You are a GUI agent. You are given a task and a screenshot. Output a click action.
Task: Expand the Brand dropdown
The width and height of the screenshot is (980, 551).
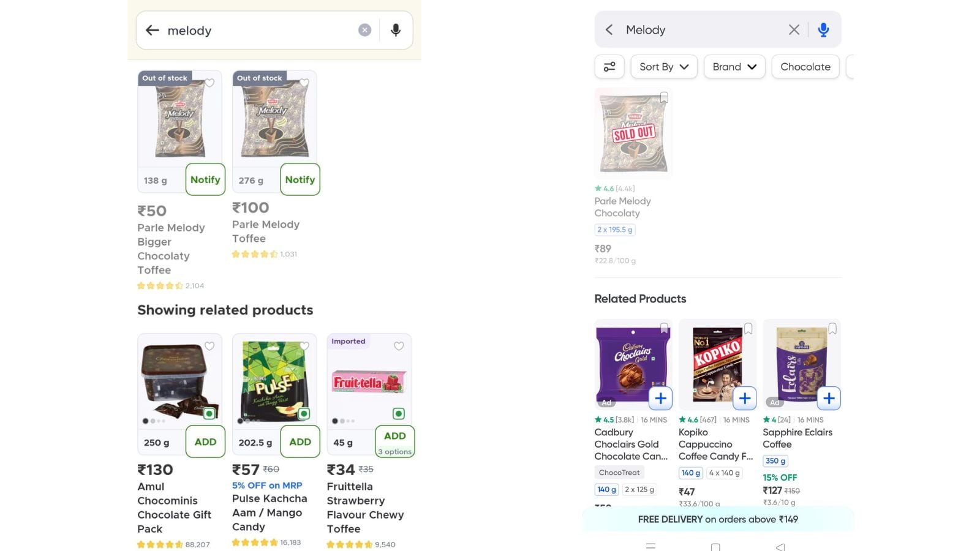coord(734,67)
